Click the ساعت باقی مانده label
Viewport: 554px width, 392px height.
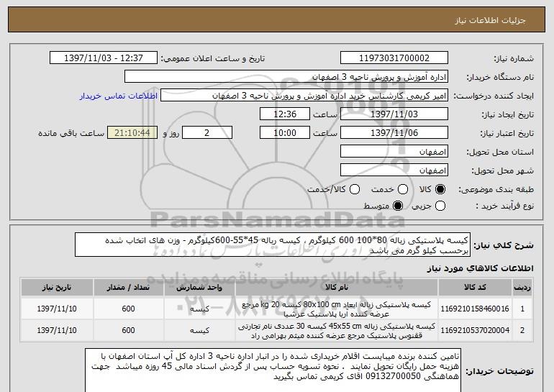tap(71, 134)
